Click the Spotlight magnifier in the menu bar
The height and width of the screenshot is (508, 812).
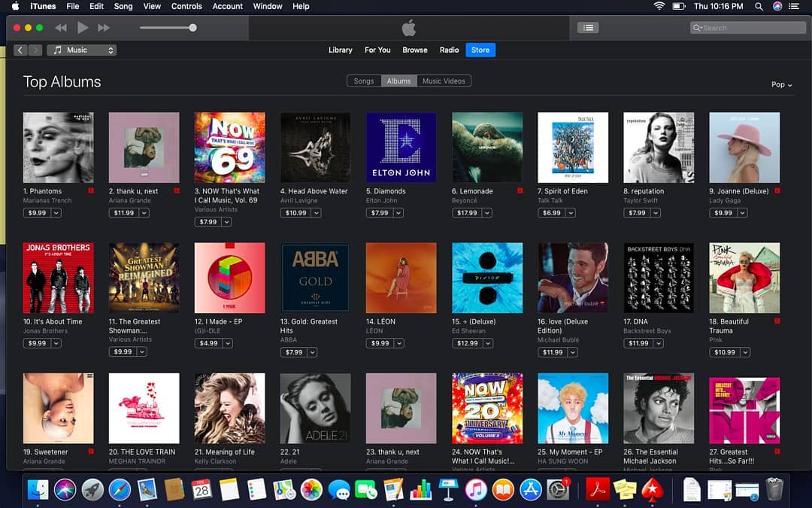click(x=759, y=6)
